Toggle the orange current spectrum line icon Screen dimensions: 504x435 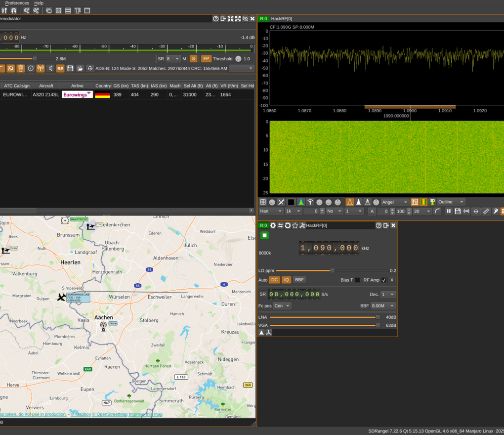(x=349, y=202)
